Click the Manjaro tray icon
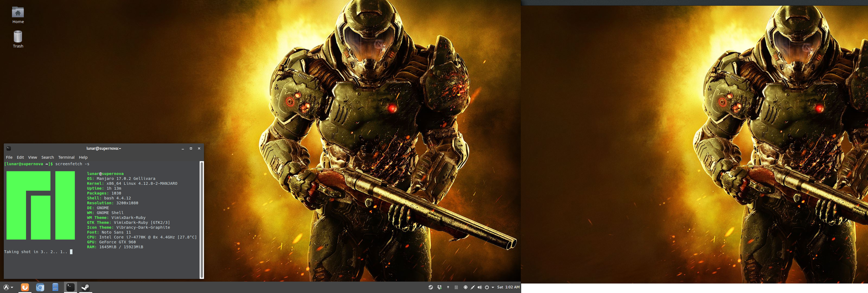Viewport: 868px width, 293px height. 456,287
